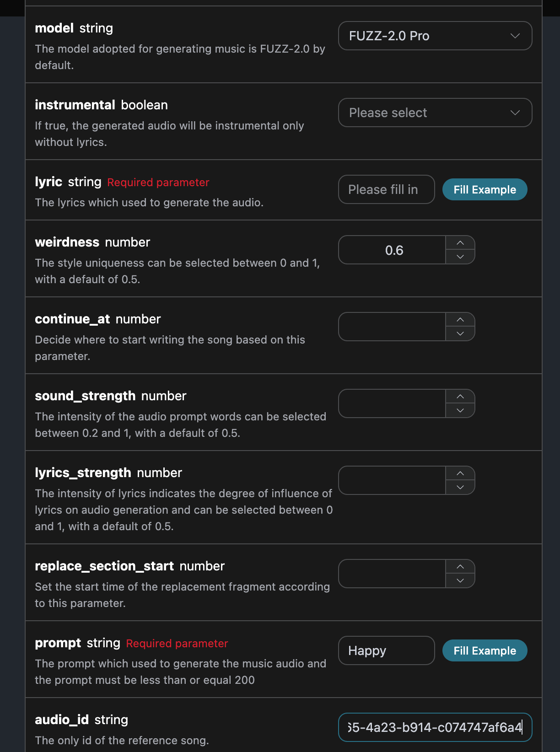Increment replace_section_start value

(460, 567)
